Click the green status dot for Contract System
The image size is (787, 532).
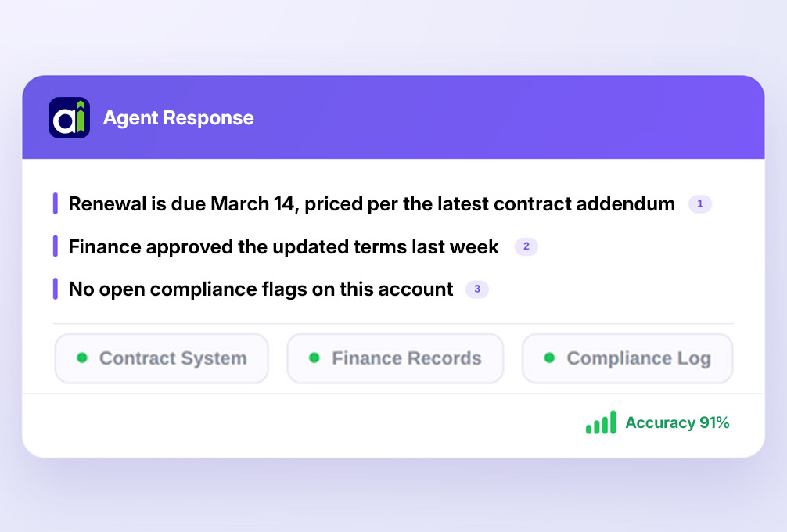click(82, 358)
